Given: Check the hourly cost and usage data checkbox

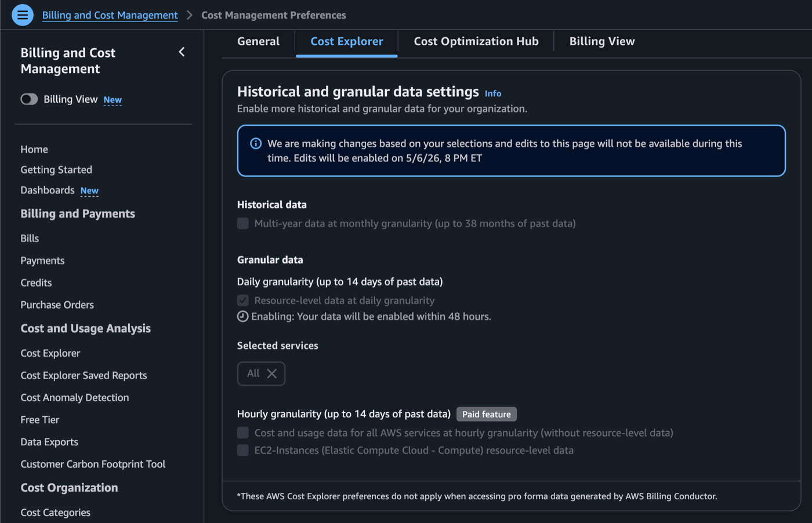Looking at the screenshot, I should (243, 433).
